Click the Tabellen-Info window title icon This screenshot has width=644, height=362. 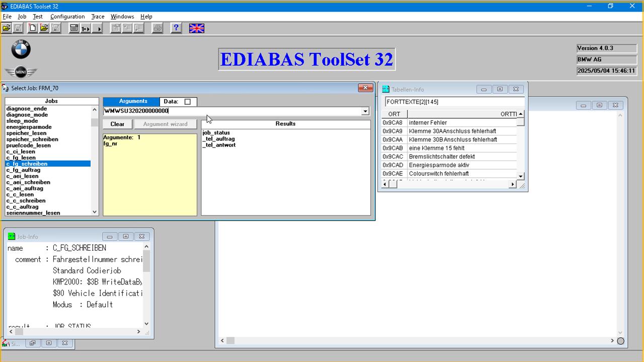[386, 89]
